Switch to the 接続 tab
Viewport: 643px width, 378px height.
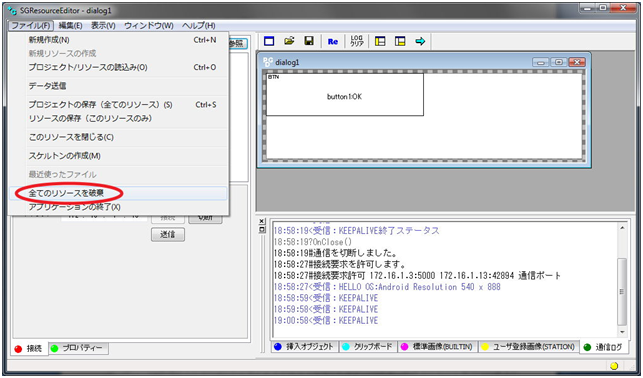30,349
